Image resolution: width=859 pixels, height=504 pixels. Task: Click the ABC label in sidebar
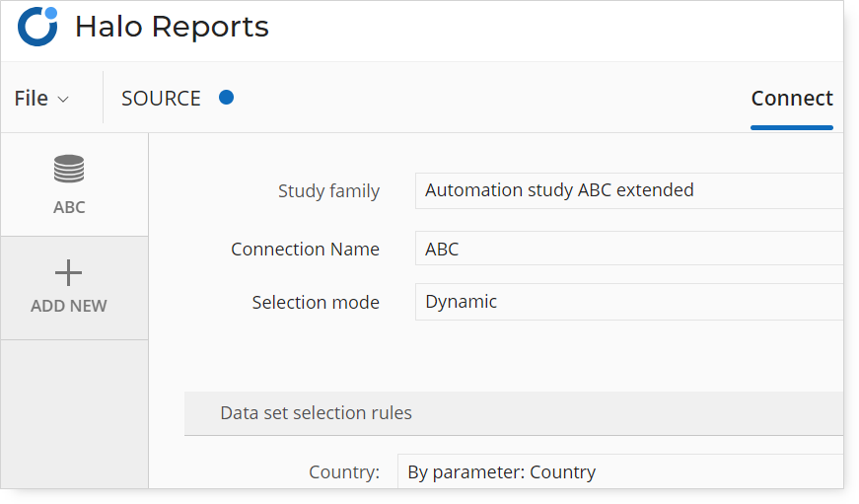point(69,207)
